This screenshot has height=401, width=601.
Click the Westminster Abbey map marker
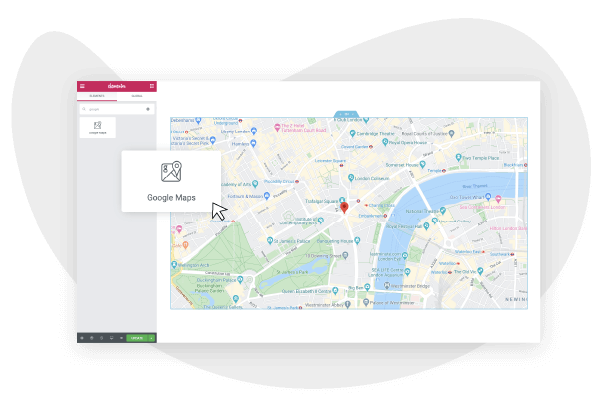tap(348, 304)
